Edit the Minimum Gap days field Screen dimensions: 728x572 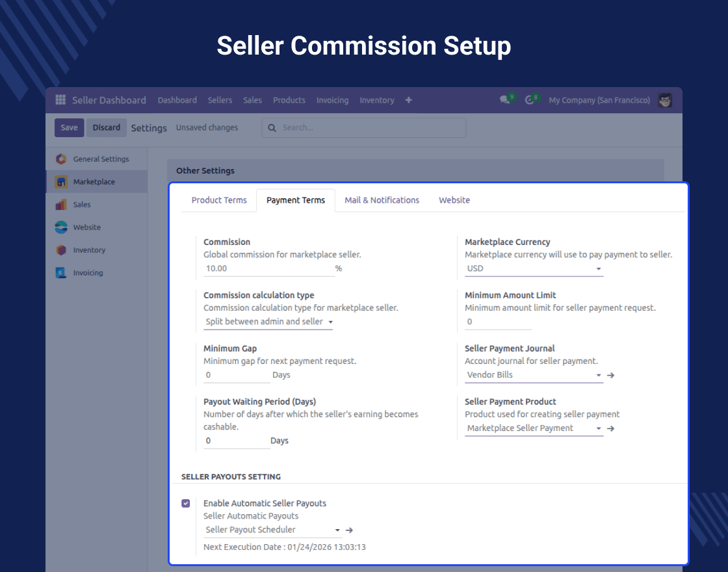[237, 375]
